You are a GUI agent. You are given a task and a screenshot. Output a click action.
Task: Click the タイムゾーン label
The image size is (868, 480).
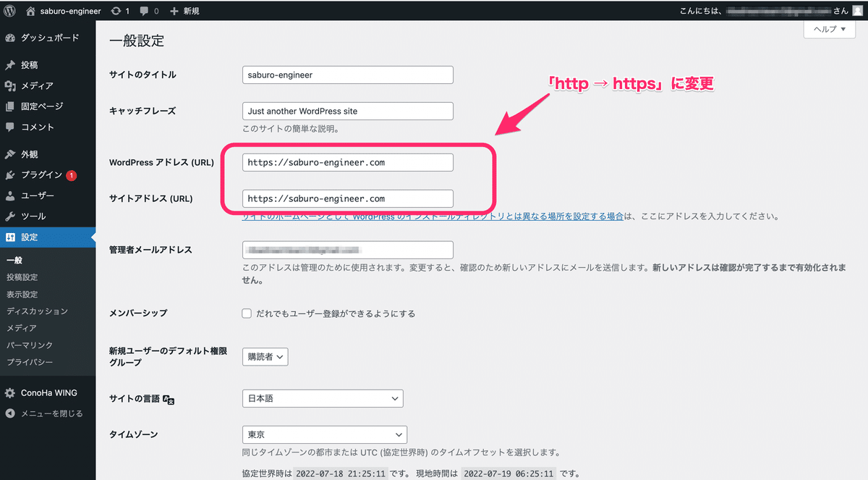(134, 434)
